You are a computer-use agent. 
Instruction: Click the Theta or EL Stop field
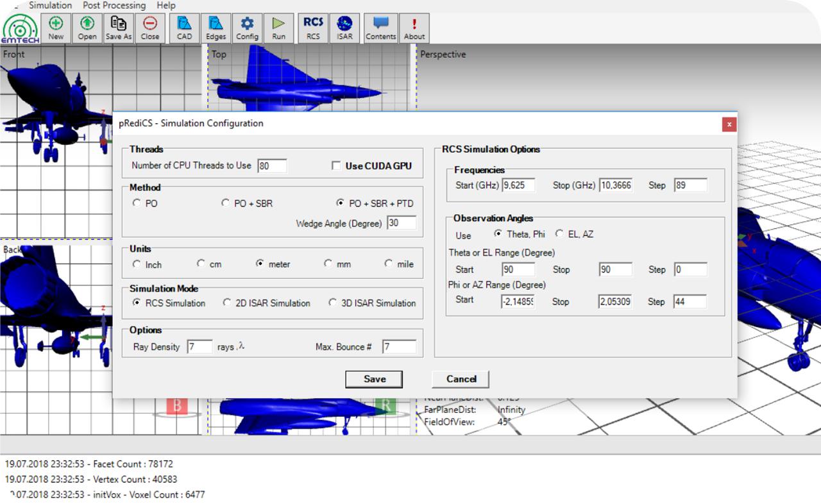(616, 269)
